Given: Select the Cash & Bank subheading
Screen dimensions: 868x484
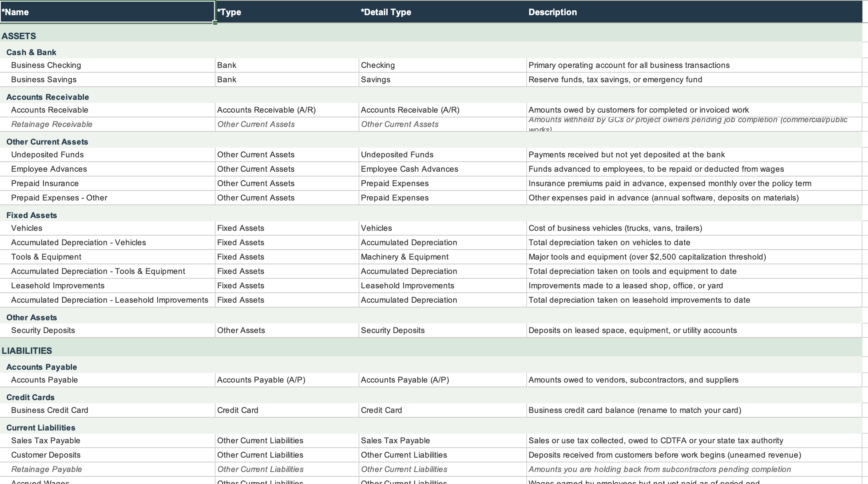Looking at the screenshot, I should click(x=31, y=52).
